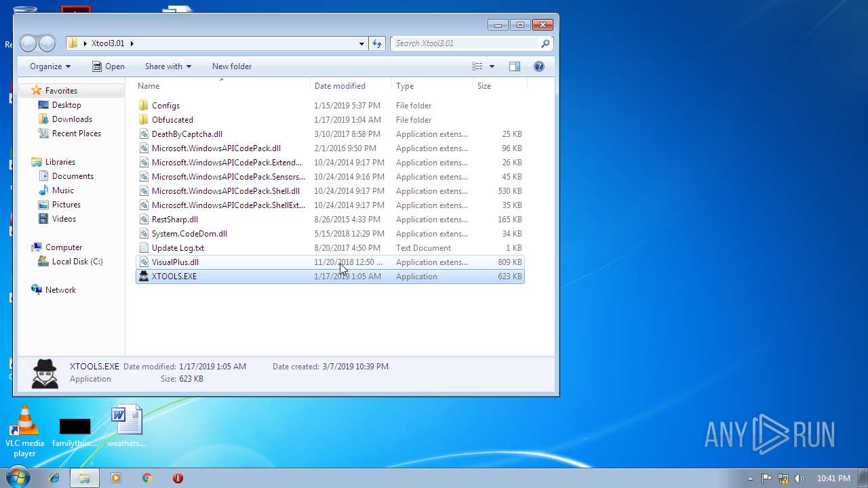
Task: Click the 10:41 PM clock
Action: tap(833, 479)
